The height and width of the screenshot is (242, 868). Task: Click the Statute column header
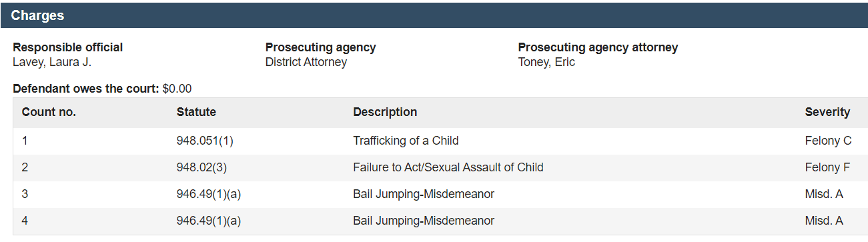point(196,112)
